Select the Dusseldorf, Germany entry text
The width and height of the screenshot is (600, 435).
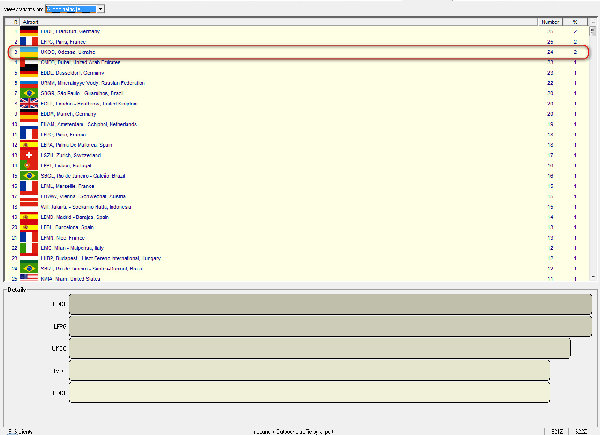click(x=72, y=73)
